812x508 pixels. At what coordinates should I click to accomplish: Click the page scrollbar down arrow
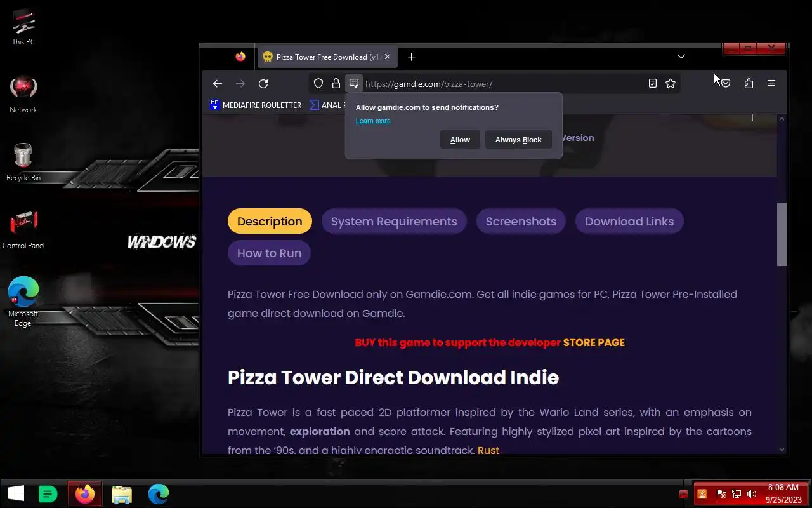click(x=782, y=449)
